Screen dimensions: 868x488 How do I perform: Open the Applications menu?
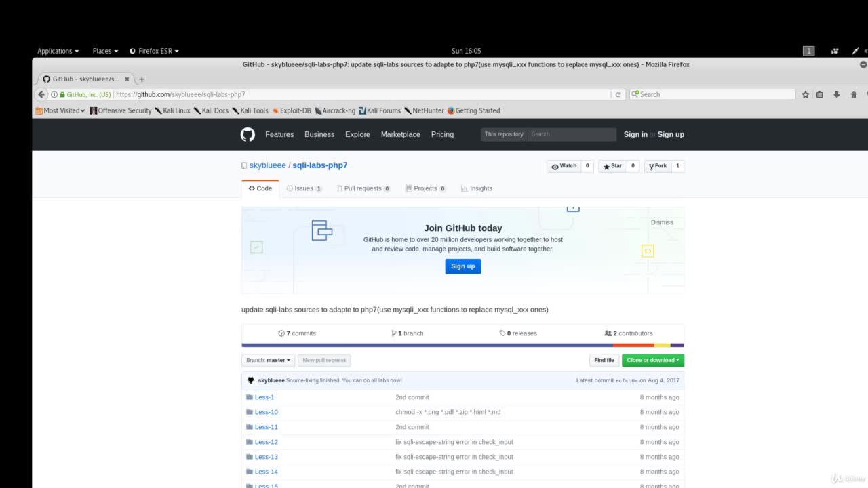[58, 51]
